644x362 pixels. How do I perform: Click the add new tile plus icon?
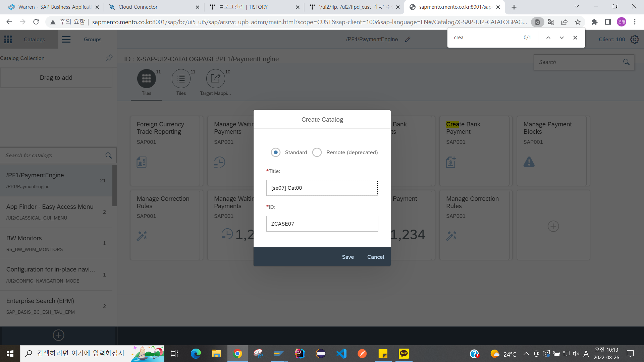click(553, 226)
